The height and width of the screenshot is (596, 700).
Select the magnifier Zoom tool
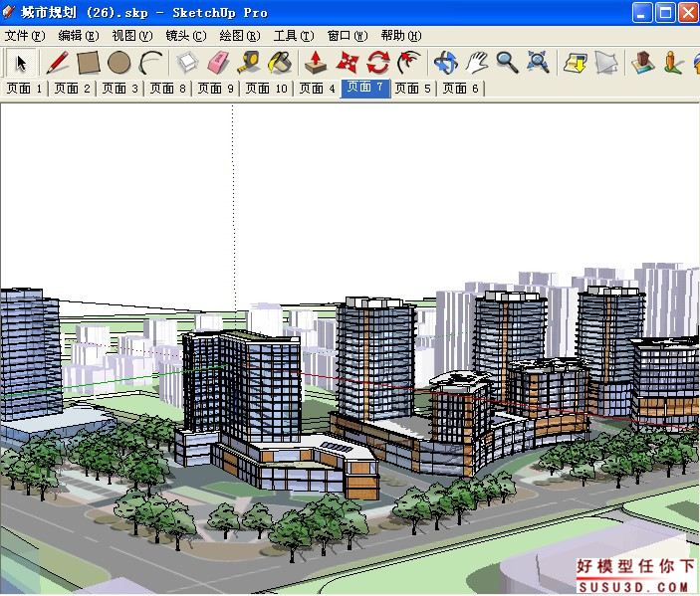pos(507,63)
